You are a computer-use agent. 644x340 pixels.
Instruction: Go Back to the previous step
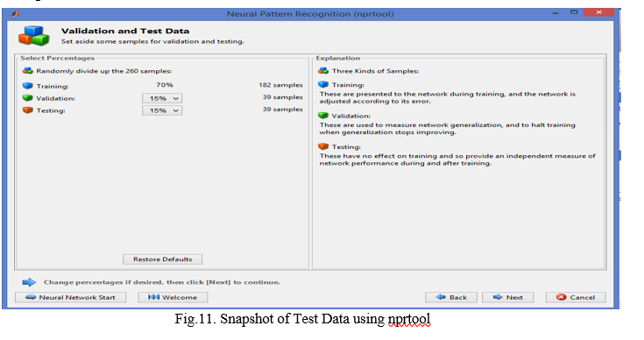[451, 297]
